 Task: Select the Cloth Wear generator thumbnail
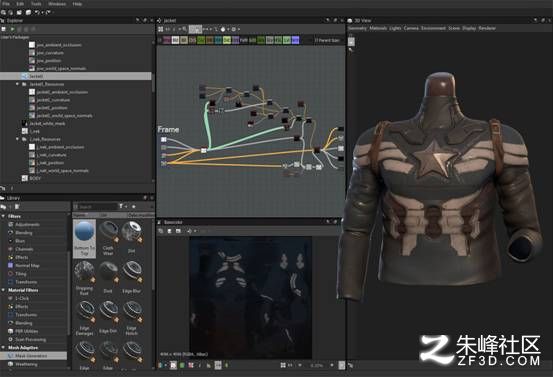tap(108, 238)
